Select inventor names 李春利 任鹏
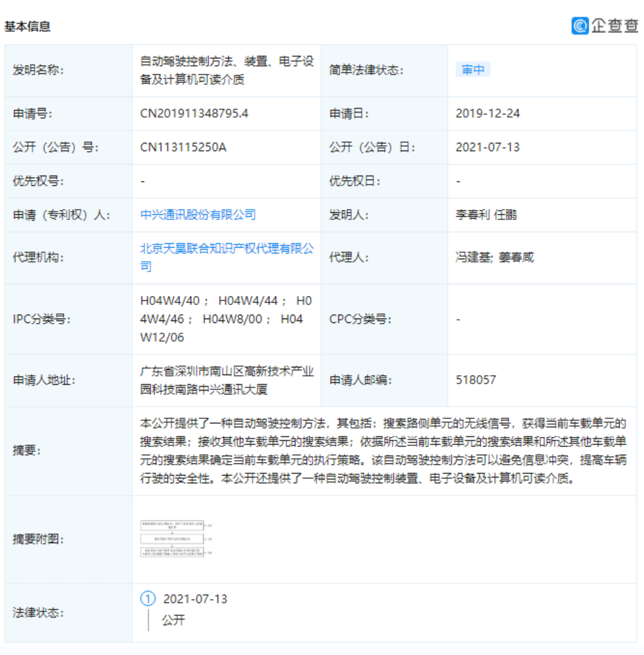 click(x=486, y=215)
